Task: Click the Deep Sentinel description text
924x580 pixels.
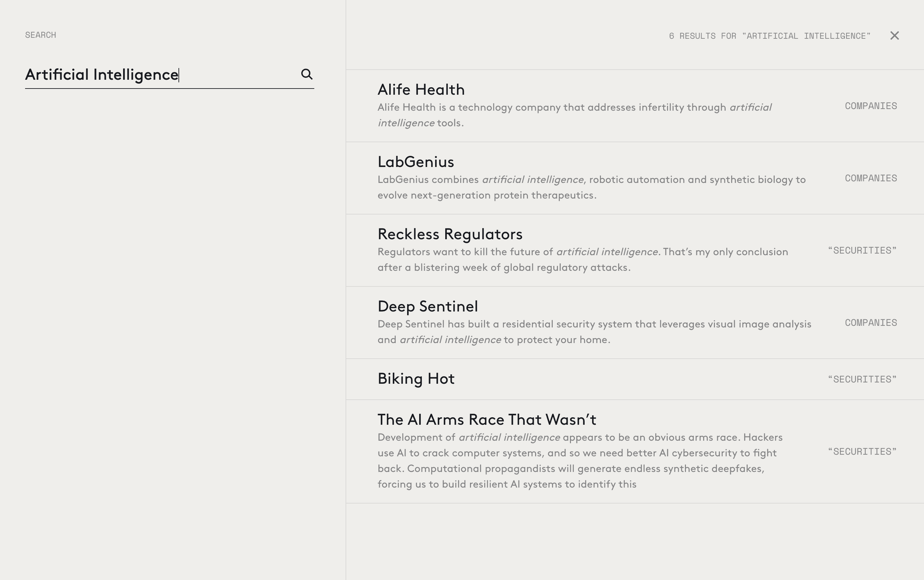Action: pyautogui.click(x=594, y=332)
